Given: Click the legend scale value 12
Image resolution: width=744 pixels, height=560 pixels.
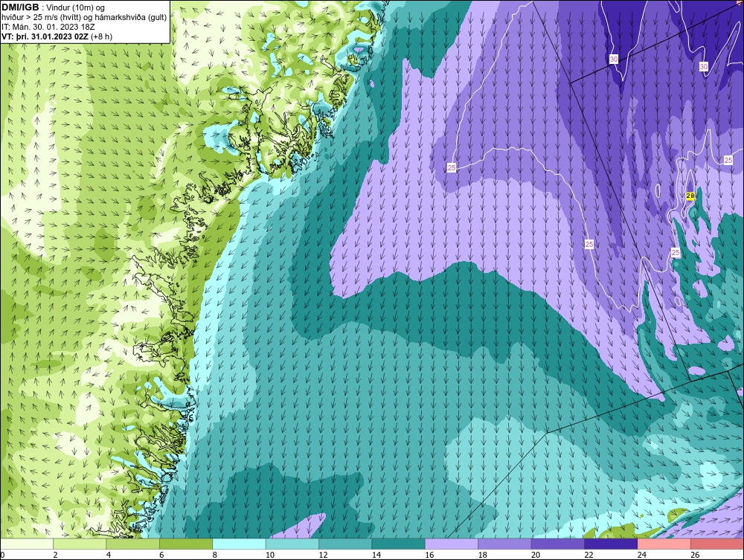Looking at the screenshot, I should (323, 555).
